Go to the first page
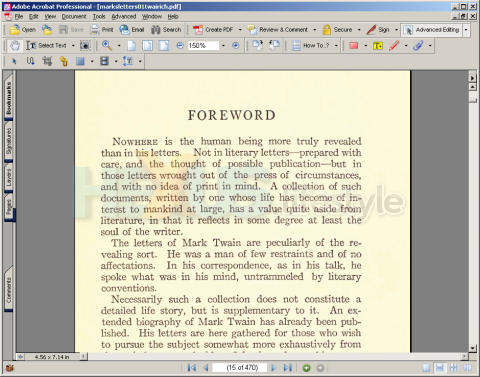Viewport: 480px width, 377px height. coord(192,368)
